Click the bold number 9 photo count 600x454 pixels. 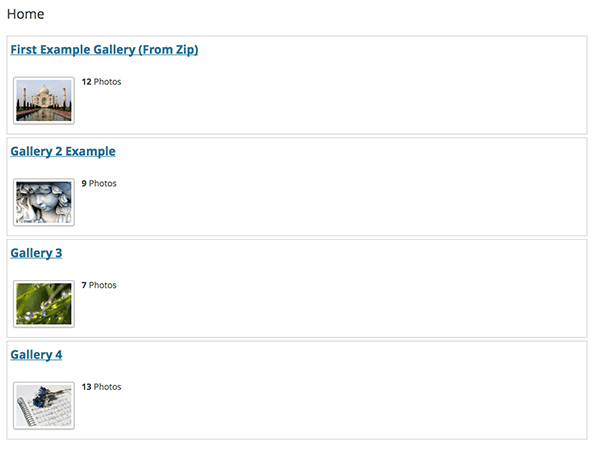(x=84, y=184)
